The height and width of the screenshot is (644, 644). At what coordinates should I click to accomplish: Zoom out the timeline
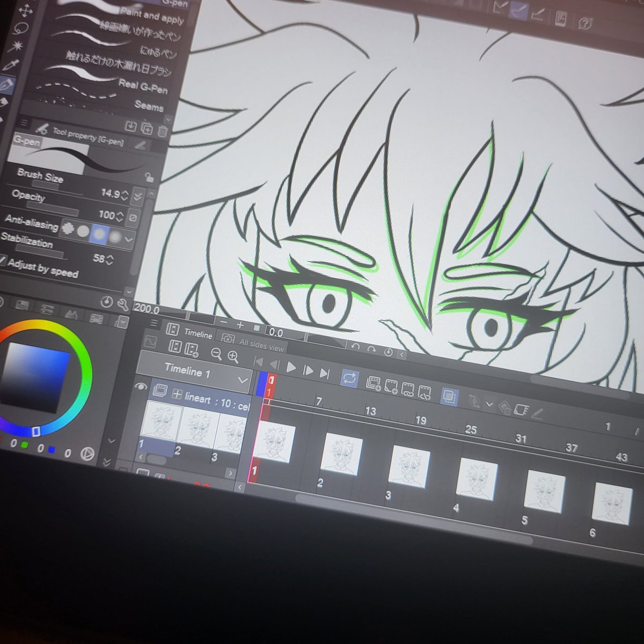pos(216,353)
